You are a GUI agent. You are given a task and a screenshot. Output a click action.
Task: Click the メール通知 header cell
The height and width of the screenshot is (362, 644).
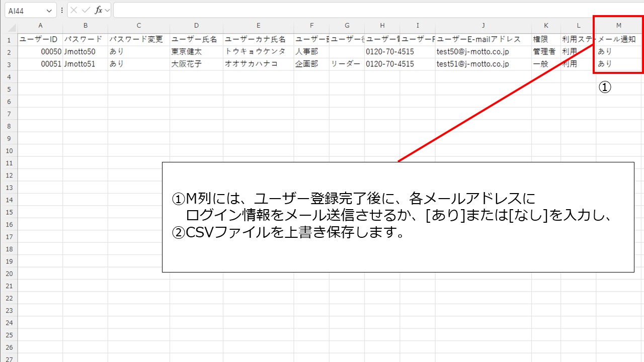(x=619, y=39)
